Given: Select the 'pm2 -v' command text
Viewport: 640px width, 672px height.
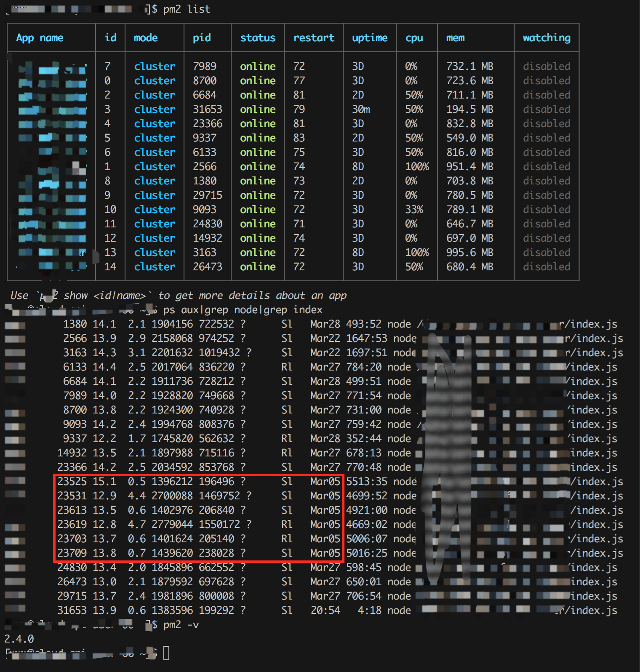Looking at the screenshot, I should 181,624.
